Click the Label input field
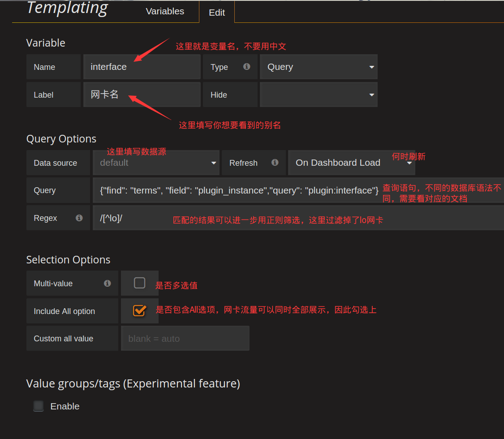This screenshot has height=439, width=504. point(142,95)
